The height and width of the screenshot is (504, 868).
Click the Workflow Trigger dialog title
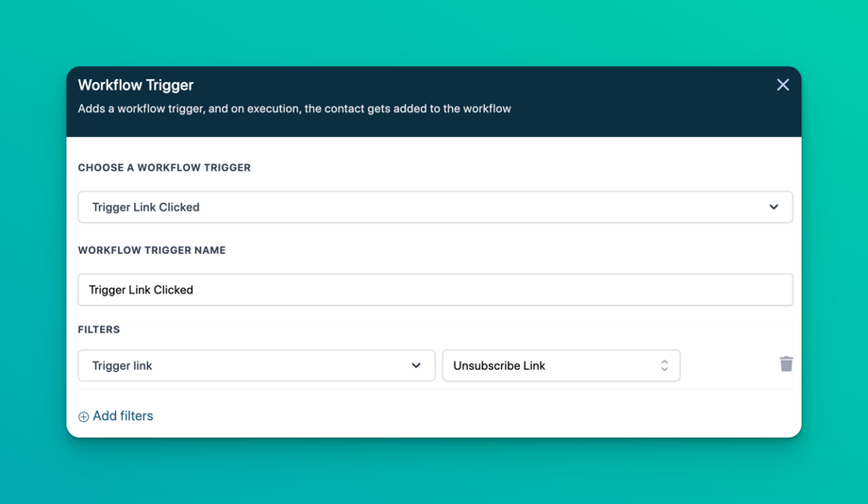(136, 85)
